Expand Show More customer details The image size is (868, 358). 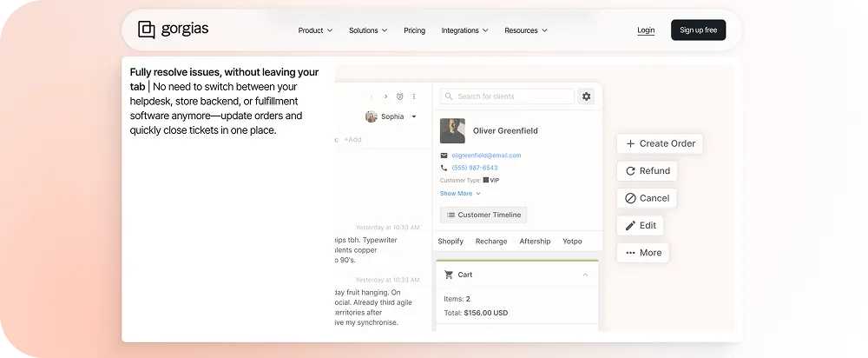pyautogui.click(x=460, y=194)
